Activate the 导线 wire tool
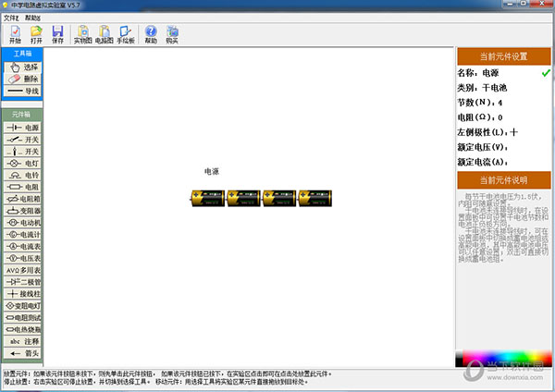The width and height of the screenshot is (555, 392). [x=22, y=91]
